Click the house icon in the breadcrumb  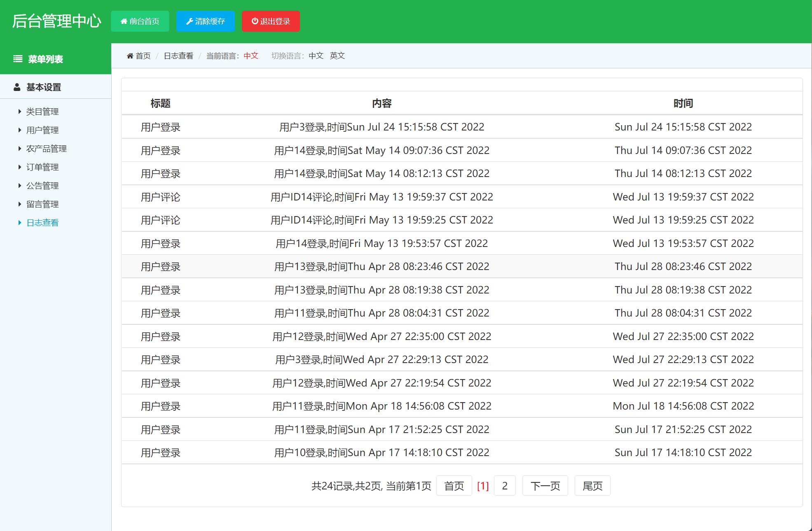point(129,55)
